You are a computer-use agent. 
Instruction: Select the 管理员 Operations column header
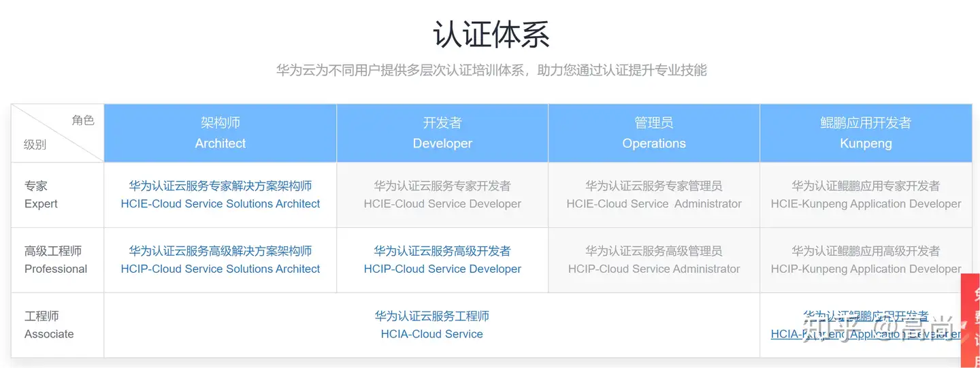click(654, 133)
